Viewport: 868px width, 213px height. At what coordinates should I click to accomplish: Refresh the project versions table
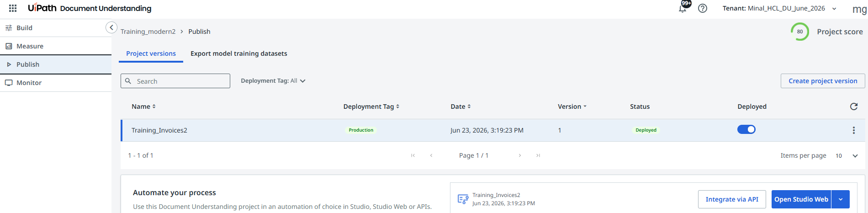click(x=853, y=106)
